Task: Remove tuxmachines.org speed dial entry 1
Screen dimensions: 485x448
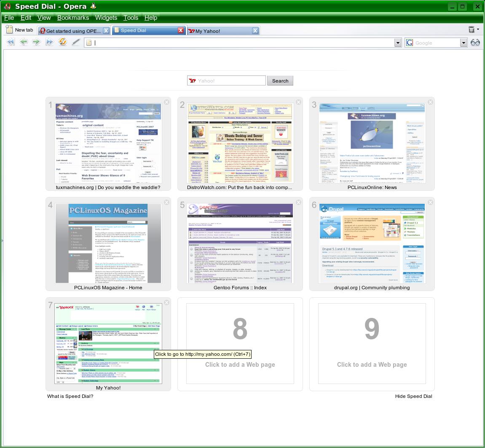Action: pyautogui.click(x=167, y=102)
